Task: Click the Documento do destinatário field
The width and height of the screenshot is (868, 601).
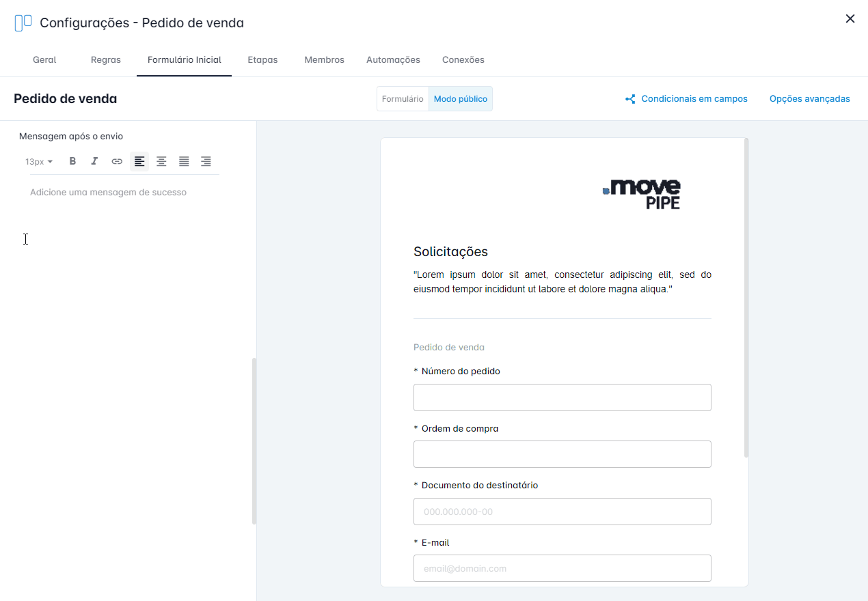Action: tap(562, 512)
